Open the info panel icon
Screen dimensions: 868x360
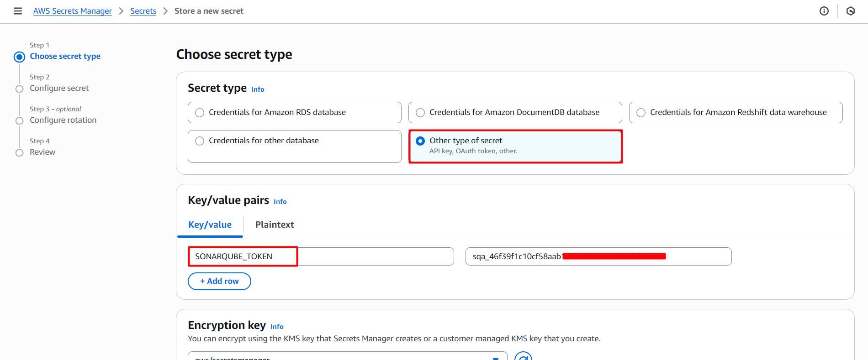coord(824,11)
